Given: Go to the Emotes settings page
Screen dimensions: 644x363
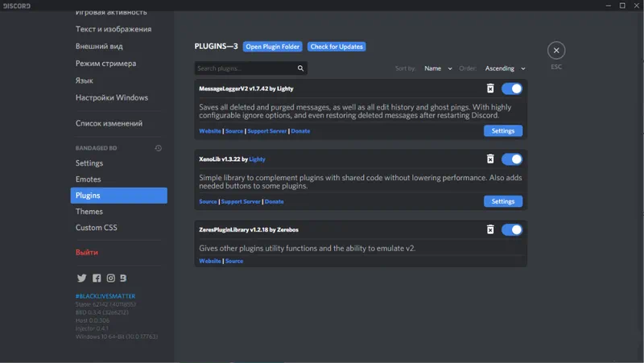Looking at the screenshot, I should tap(89, 179).
